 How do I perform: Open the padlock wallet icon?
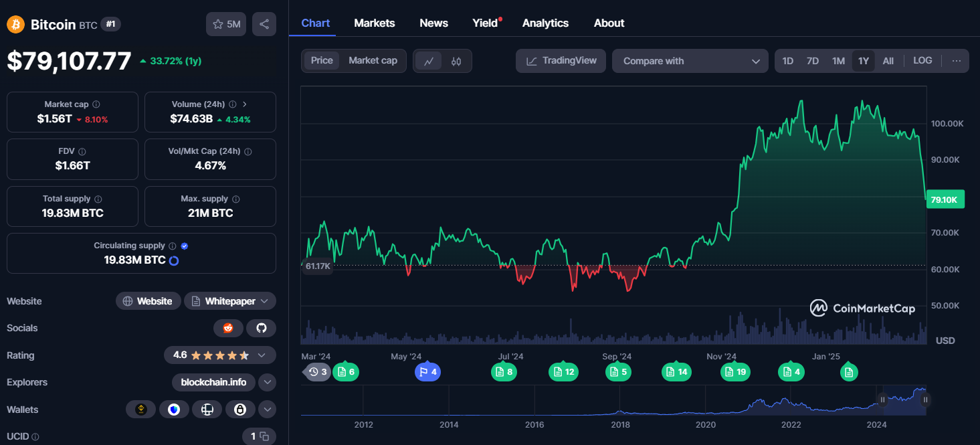click(x=240, y=409)
